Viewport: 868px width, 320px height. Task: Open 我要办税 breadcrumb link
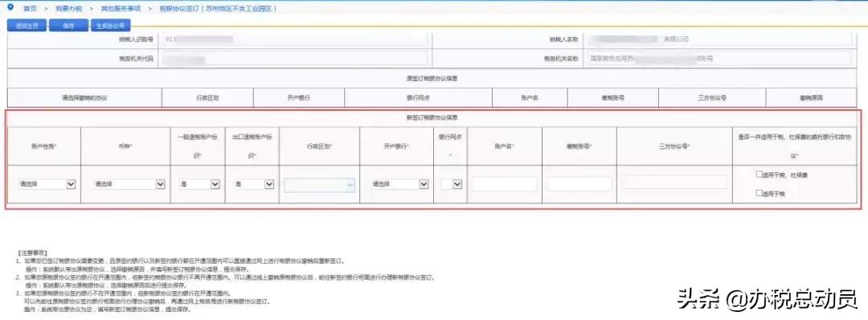click(68, 9)
